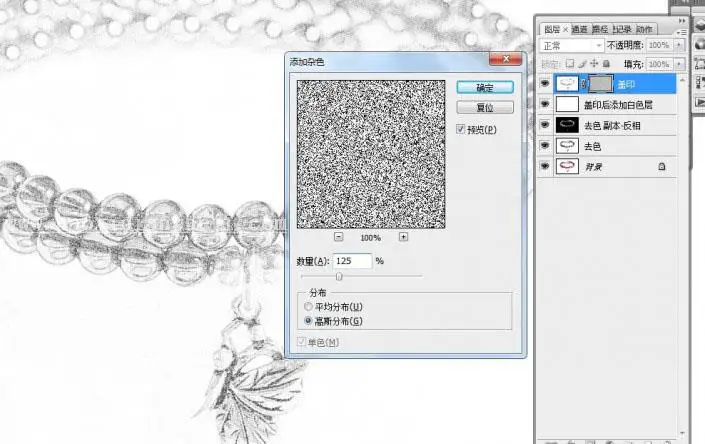Click the amount slider handle
This screenshot has width=705, height=444.
339,276
